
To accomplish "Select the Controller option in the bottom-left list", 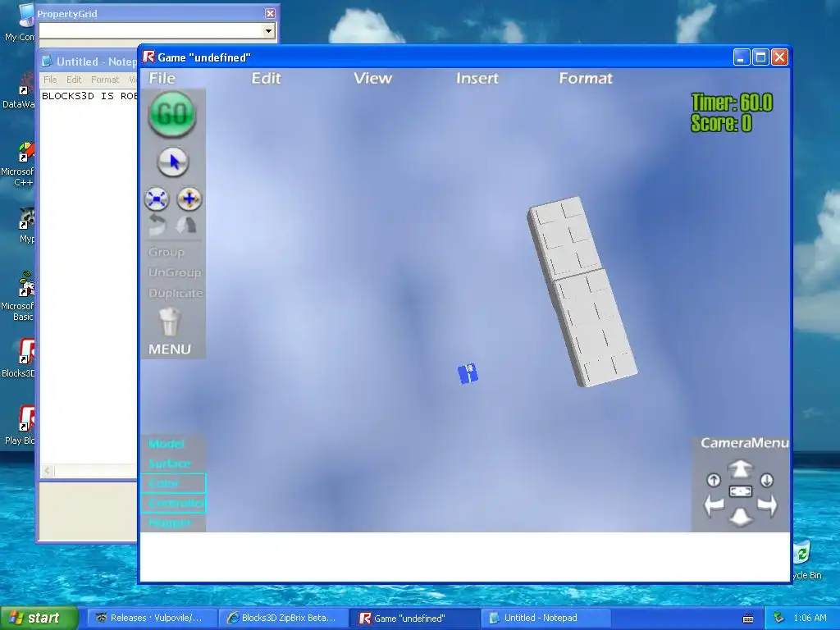I will pos(173,503).
